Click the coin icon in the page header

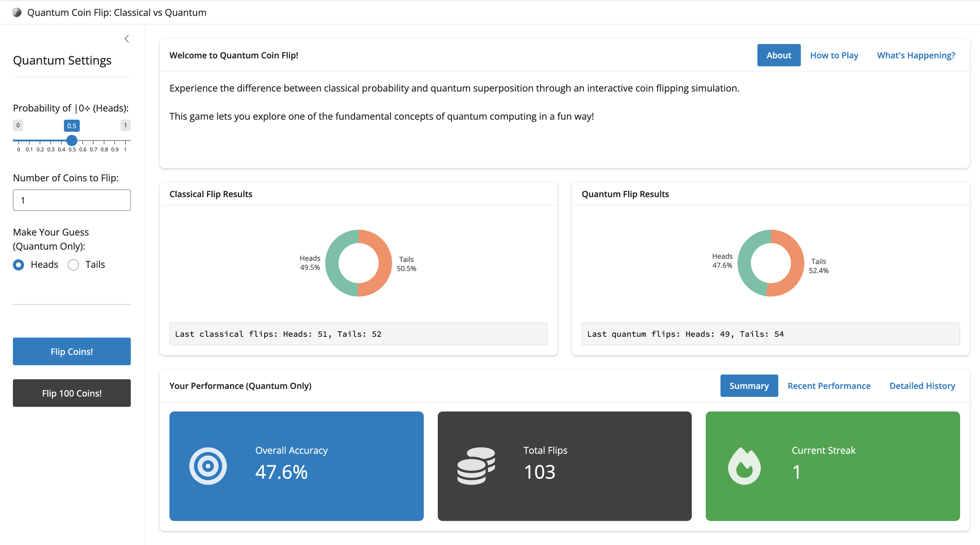pos(16,12)
